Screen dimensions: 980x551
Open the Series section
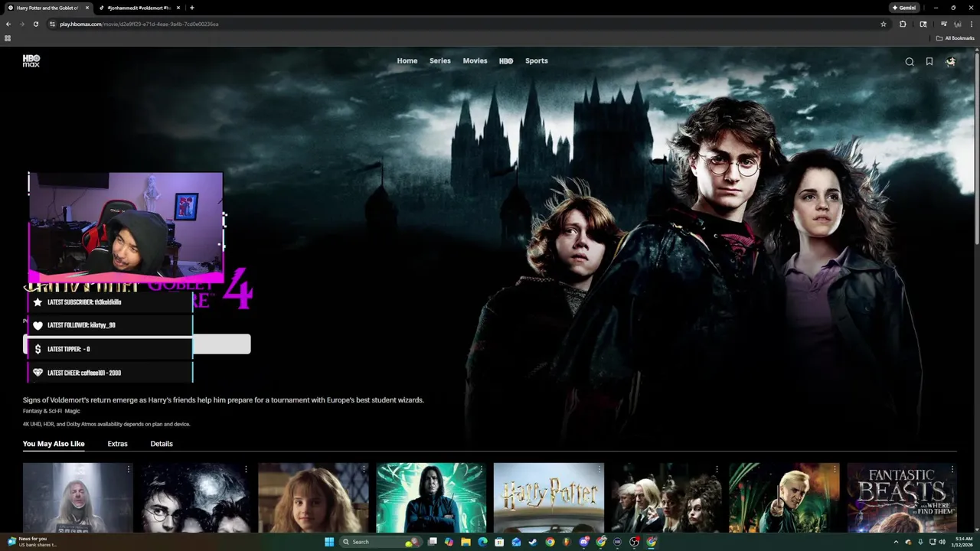point(440,61)
